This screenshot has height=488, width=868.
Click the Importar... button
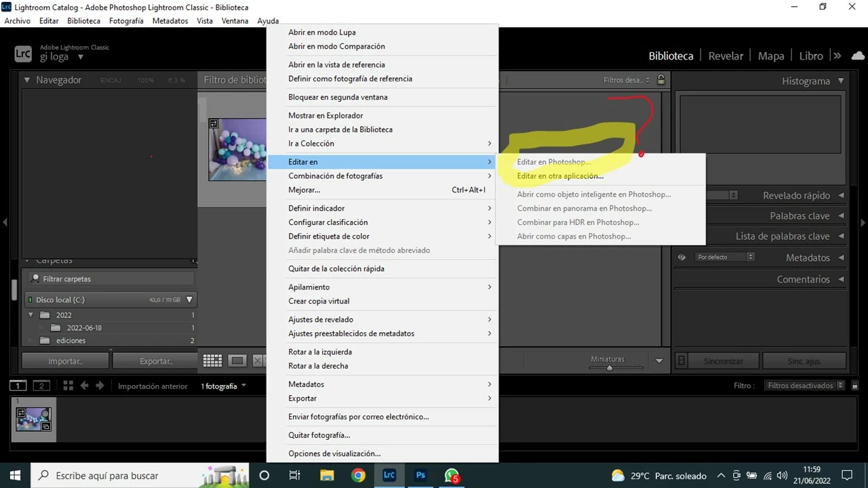65,361
